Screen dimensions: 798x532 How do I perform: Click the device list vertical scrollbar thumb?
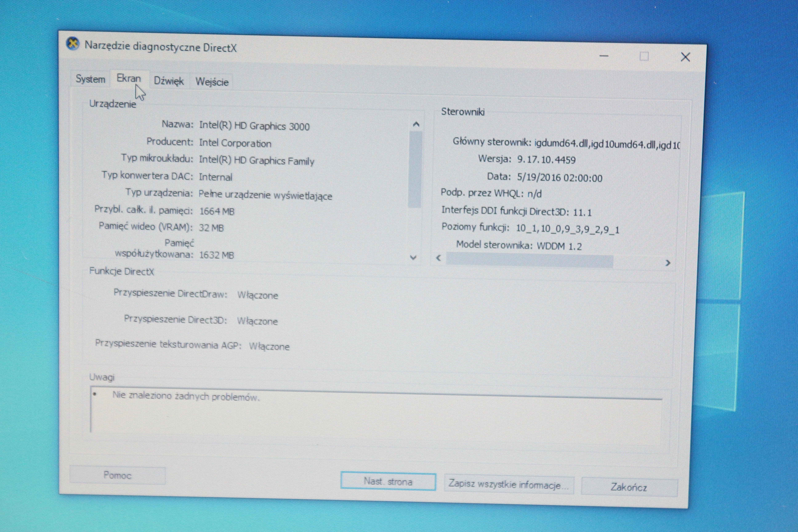(x=415, y=169)
